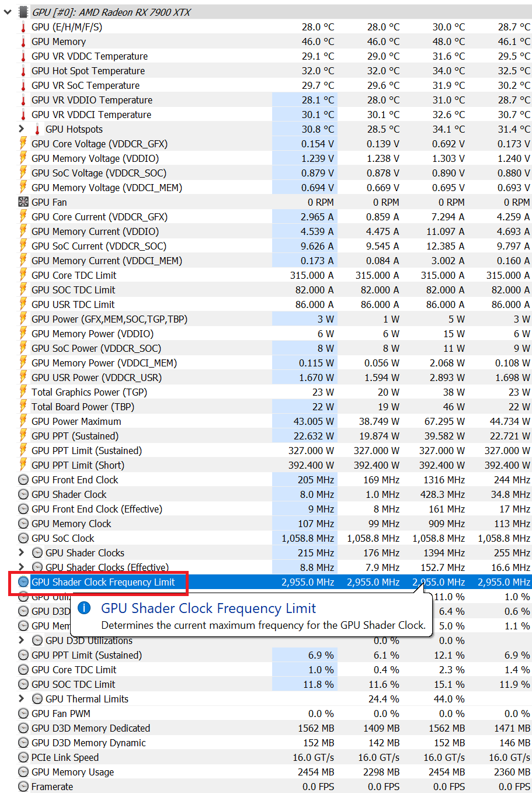Select the GPU VR VDDCI Temperature row
This screenshot has width=532, height=793.
(274, 115)
